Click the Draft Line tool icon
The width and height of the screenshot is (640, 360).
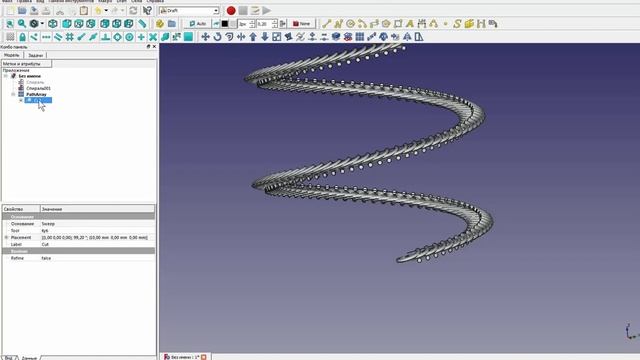pos(327,24)
